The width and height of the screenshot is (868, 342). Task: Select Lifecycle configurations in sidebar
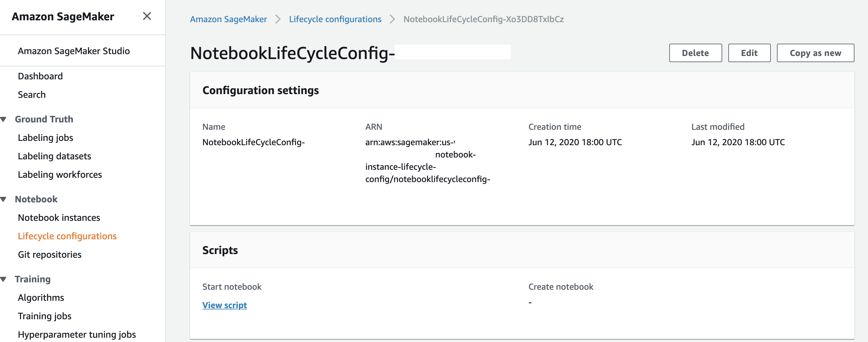coord(67,236)
